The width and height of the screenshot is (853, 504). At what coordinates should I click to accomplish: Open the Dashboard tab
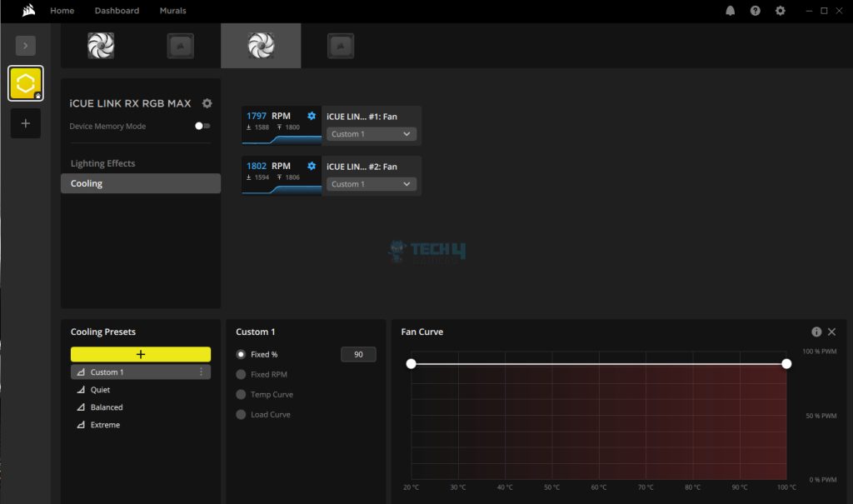117,11
